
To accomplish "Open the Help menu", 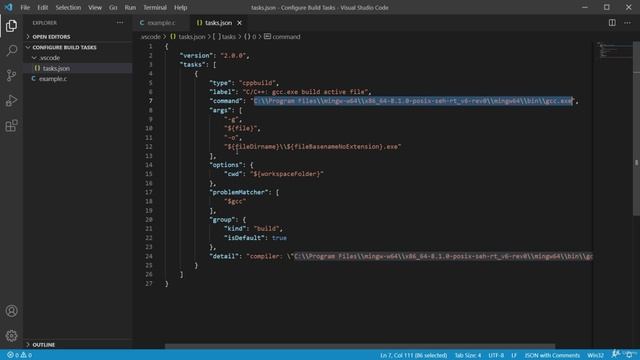I will [x=180, y=7].
